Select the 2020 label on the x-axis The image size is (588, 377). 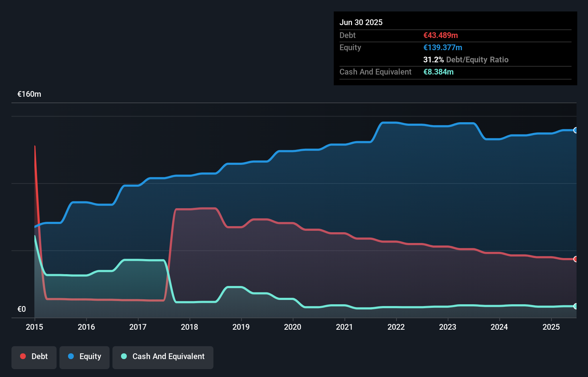(x=293, y=326)
